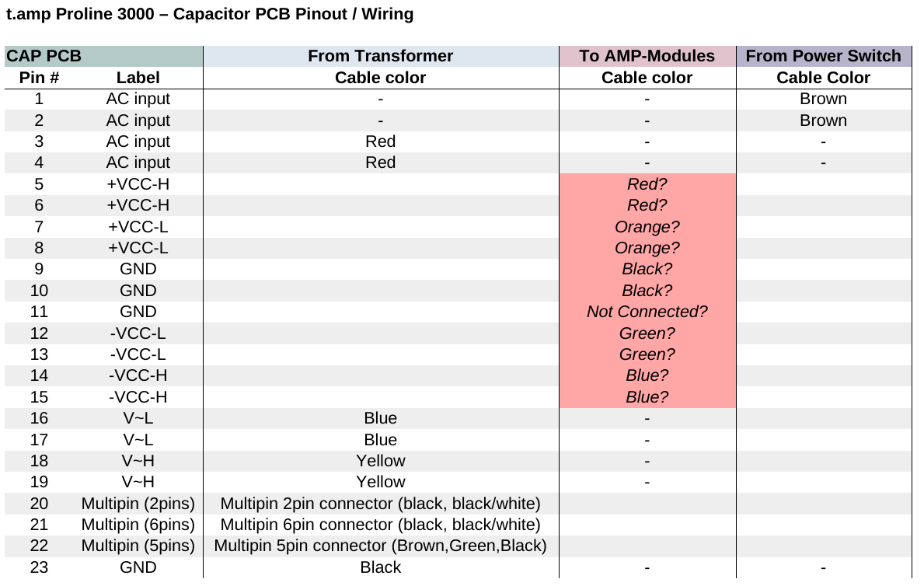This screenshot has height=586, width=924.
Task: Click the 'Blue?' cell for pin 15
Action: click(647, 397)
